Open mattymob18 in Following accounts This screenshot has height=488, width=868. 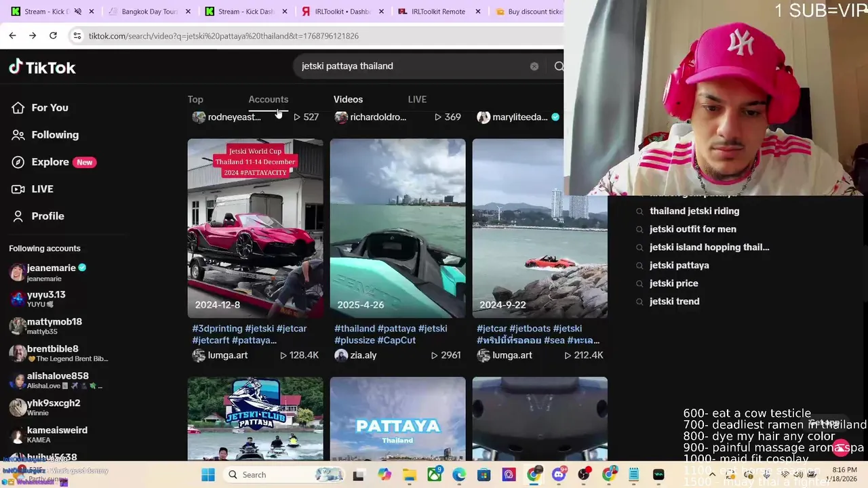point(45,327)
